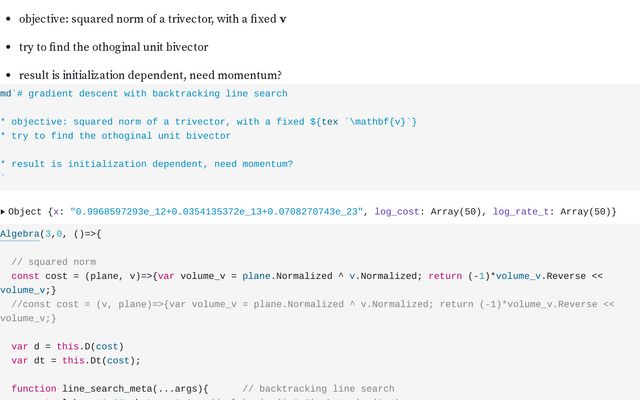The width and height of the screenshot is (640, 400).
Task: Click the x string value in Object output
Action: pos(216,212)
